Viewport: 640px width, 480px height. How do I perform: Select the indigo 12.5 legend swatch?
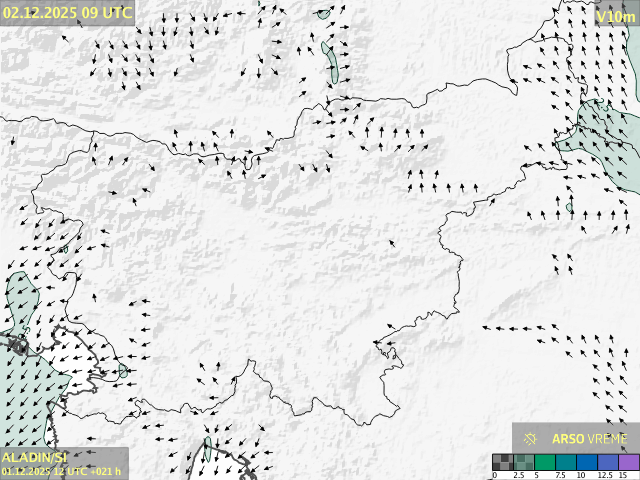click(x=607, y=462)
